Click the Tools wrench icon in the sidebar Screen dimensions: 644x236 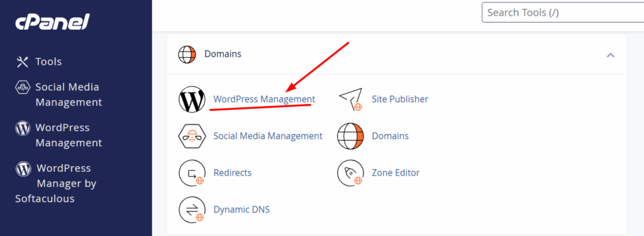[22, 62]
